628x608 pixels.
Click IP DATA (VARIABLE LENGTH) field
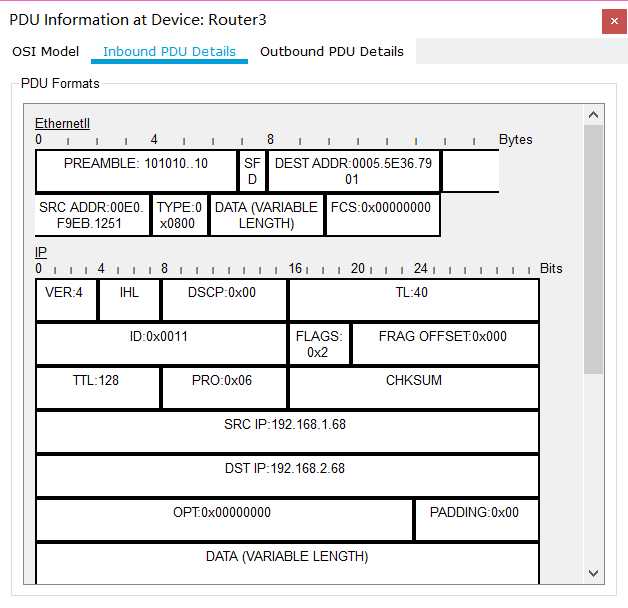pos(287,563)
